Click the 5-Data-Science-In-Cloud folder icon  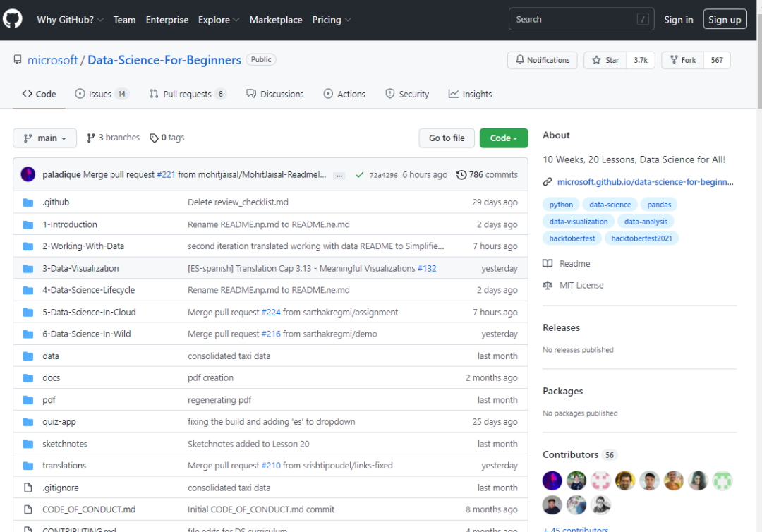[28, 312]
